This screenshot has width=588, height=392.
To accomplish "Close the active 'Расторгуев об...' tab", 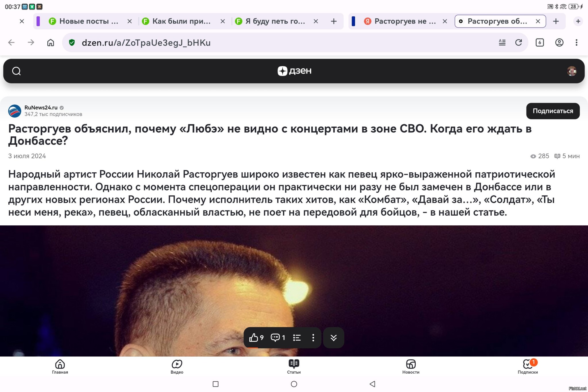I will coord(538,21).
